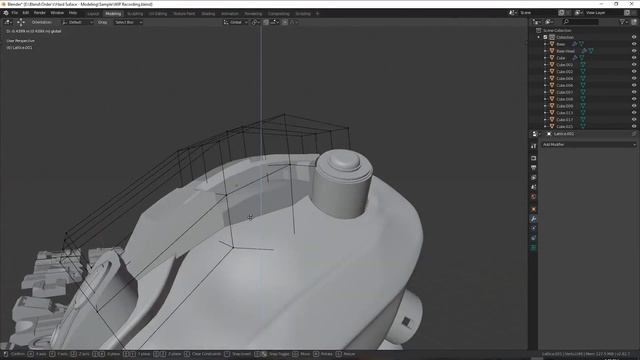Open the Tool properties tab
Screen dimensions: 640x360
533,146
